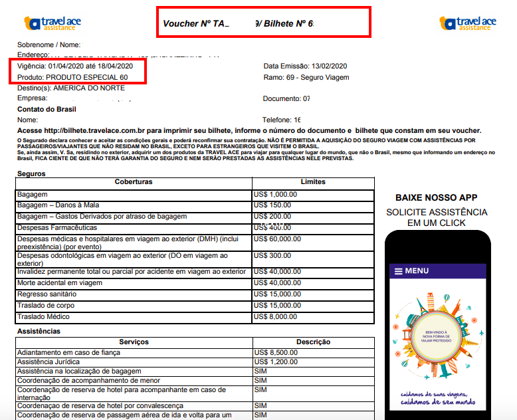Screen dimensions: 517x420
Task: Click 'Data Emissão: 13/02/2020' text
Action: tap(305, 66)
